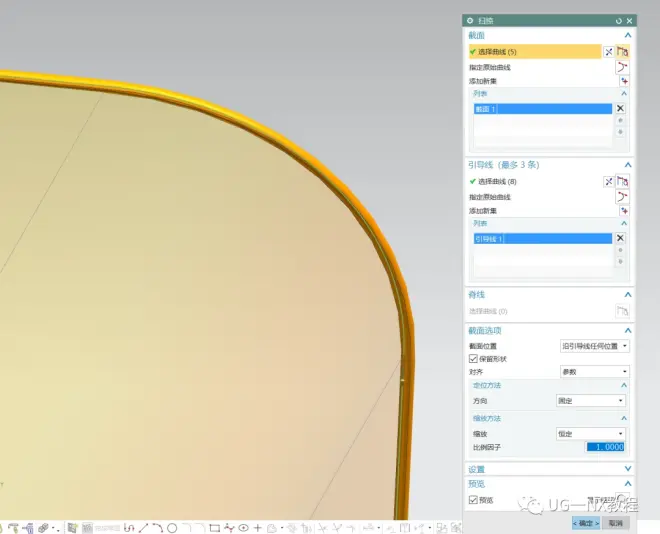Image resolution: width=660 pixels, height=534 pixels.
Task: Toggle the 保留形状 checkbox
Action: tap(474, 358)
